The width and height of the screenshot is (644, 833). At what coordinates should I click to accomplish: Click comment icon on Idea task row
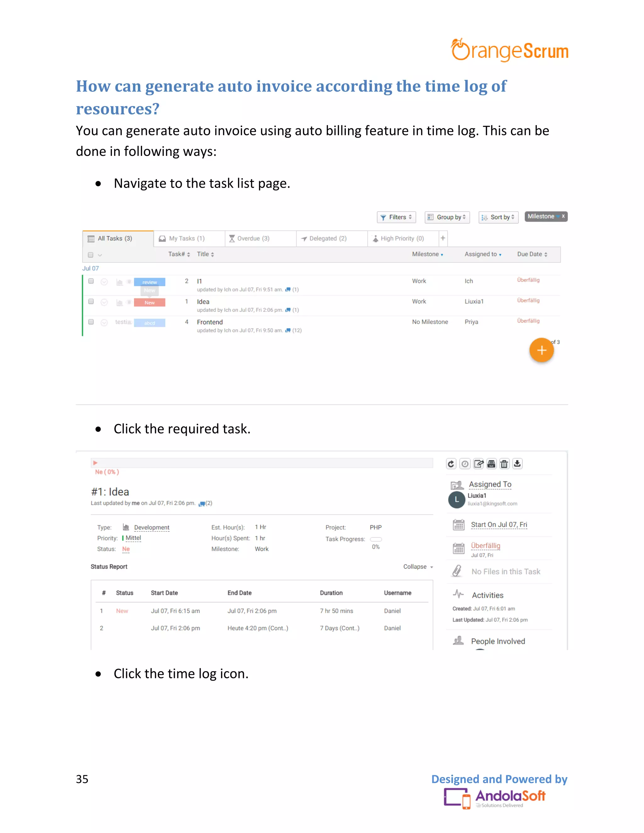[x=288, y=310]
